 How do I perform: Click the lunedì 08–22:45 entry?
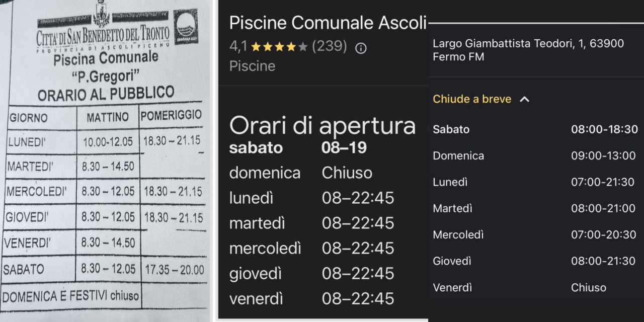pyautogui.click(x=312, y=198)
